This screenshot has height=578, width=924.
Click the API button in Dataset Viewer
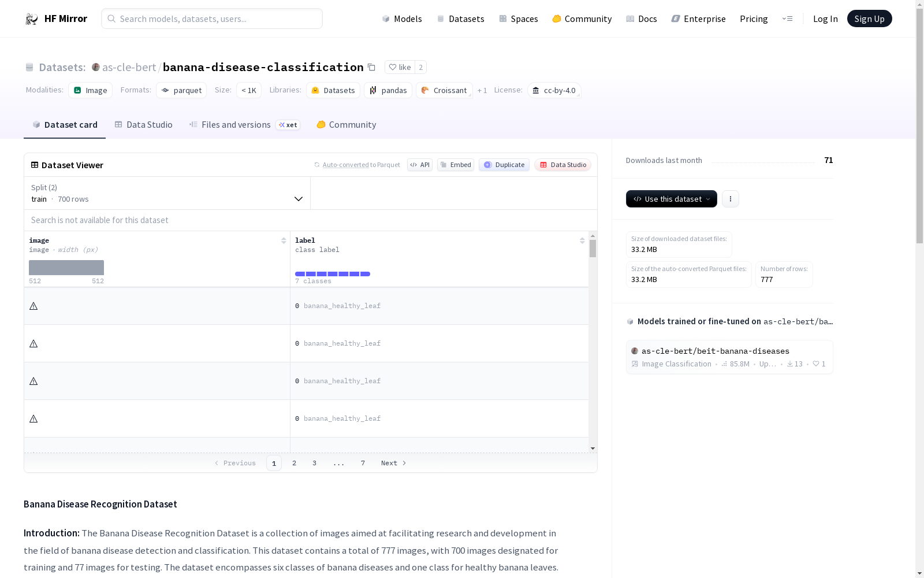[x=420, y=165]
